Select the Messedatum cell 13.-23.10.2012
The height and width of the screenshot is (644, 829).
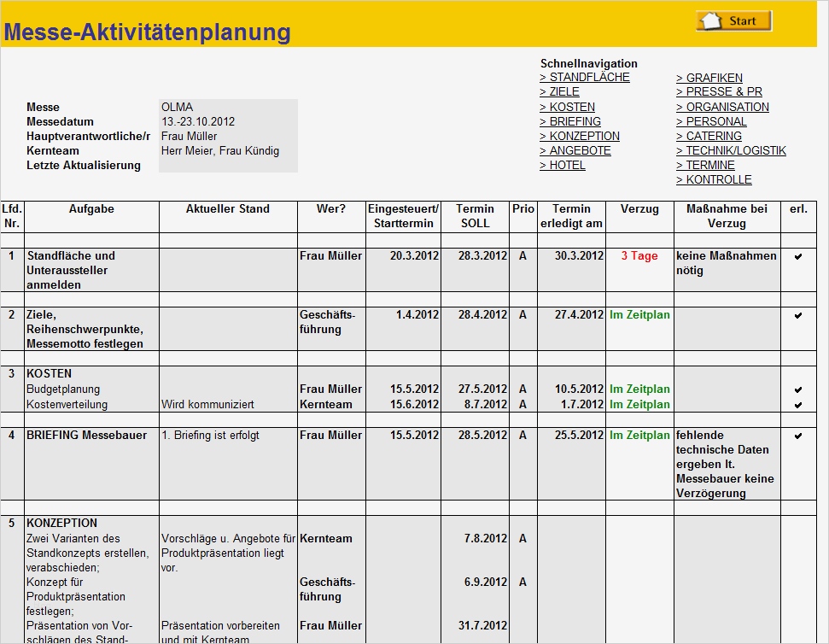pos(229,121)
